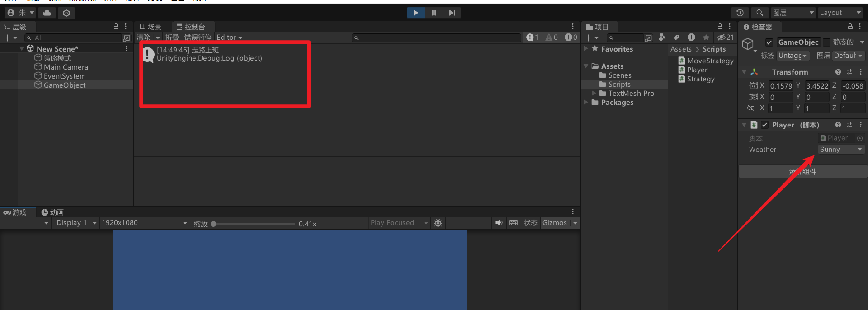Expand the Packages folder
This screenshot has height=310, width=868.
[586, 102]
